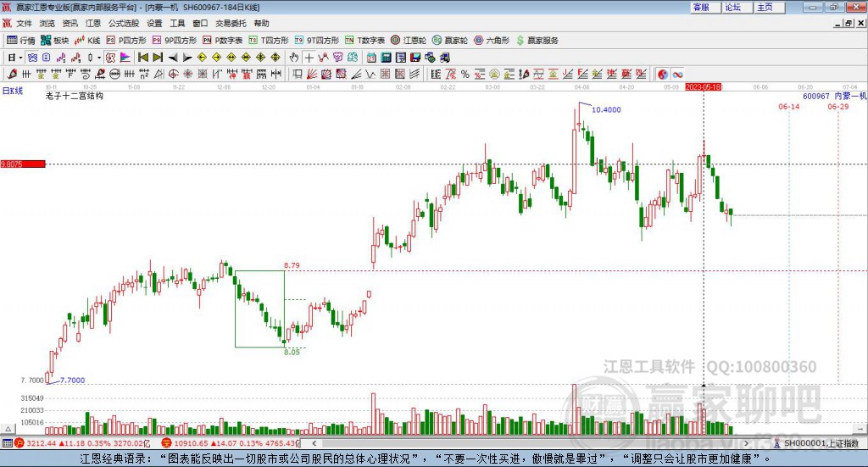This screenshot has width=868, height=467.
Task: Open the 行情 market quotes view
Action: pos(20,41)
